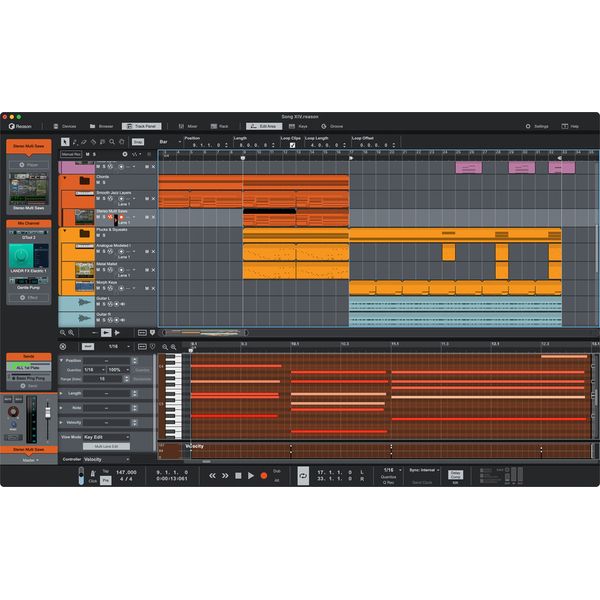The width and height of the screenshot is (600, 600).
Task: Select the magnify tool
Action: click(x=112, y=142)
